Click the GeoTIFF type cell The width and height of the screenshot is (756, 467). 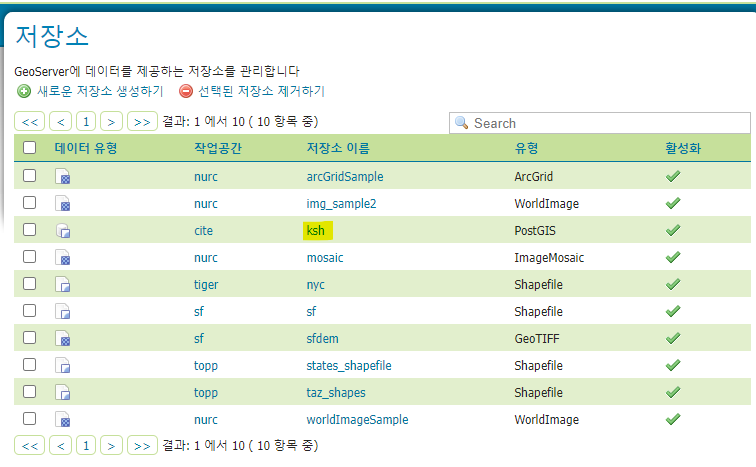tap(537, 339)
